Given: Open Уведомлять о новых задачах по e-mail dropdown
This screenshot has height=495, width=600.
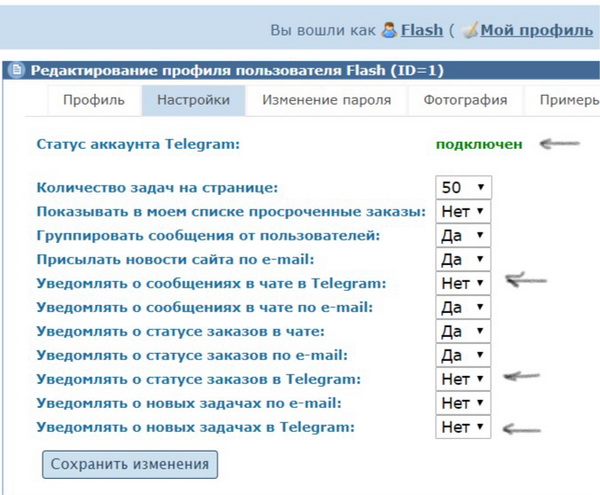Looking at the screenshot, I should [x=463, y=403].
